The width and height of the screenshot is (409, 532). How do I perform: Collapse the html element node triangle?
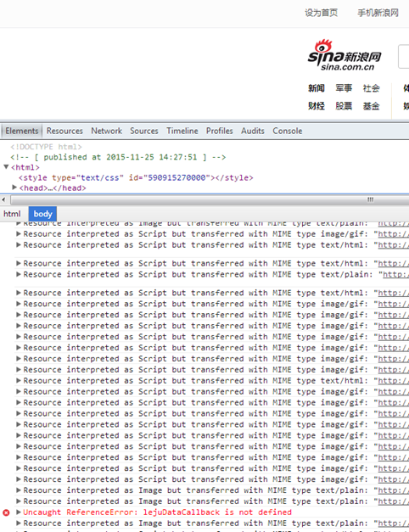coord(6,167)
